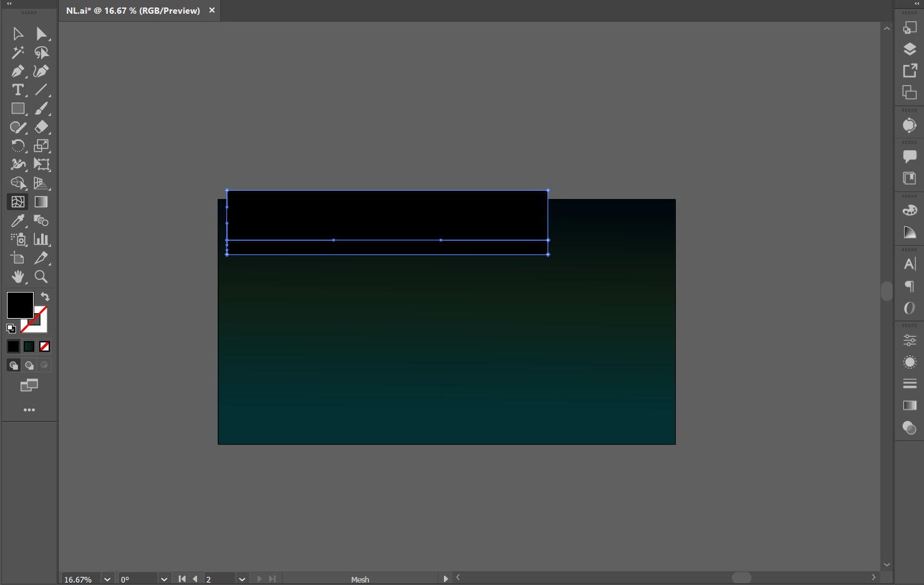Pick the Rotate tool
Viewport: 924px width, 585px height.
pyautogui.click(x=18, y=146)
